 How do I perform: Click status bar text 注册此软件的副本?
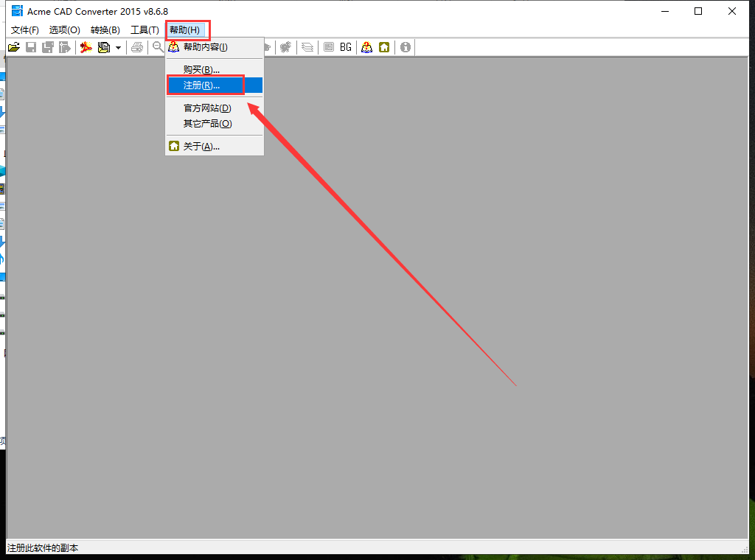(x=43, y=548)
